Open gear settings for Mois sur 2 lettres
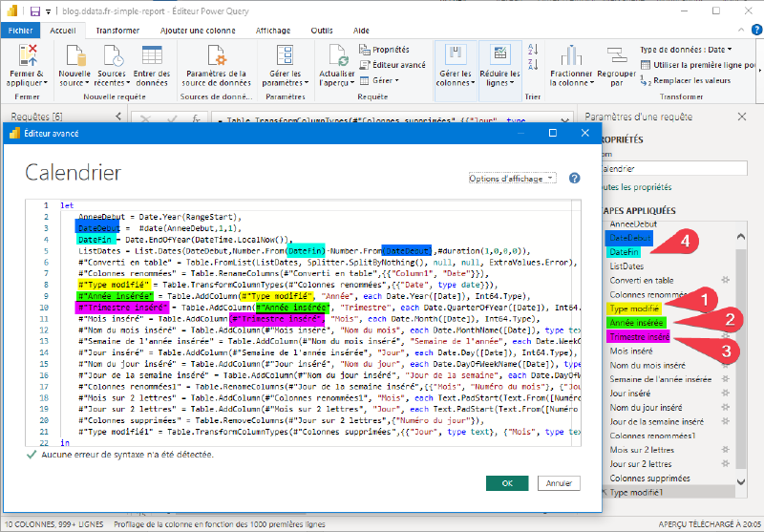The image size is (764, 532). pyautogui.click(x=726, y=449)
